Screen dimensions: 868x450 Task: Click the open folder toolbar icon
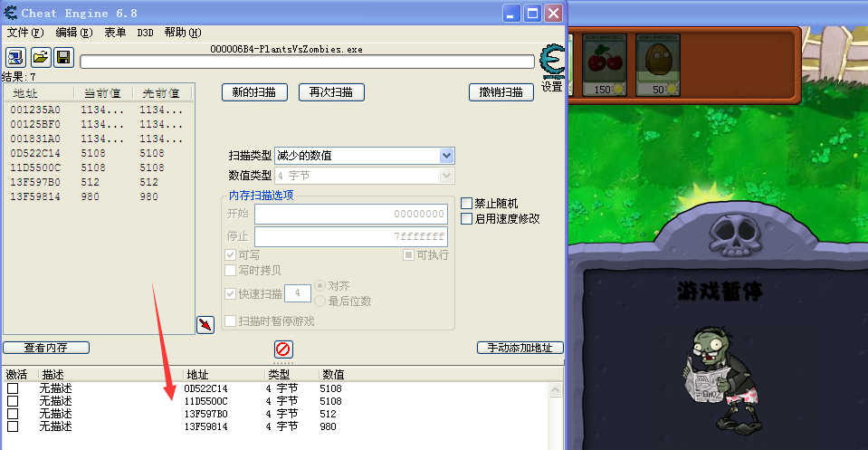coord(40,57)
